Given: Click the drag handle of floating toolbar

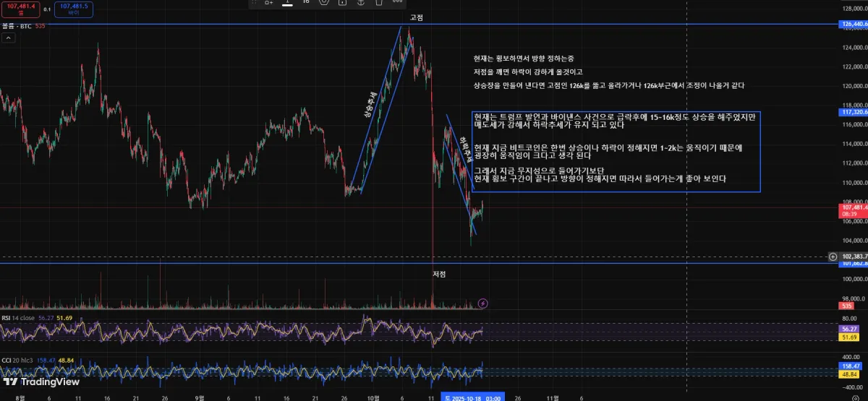Looking at the screenshot, I should [254, 2].
